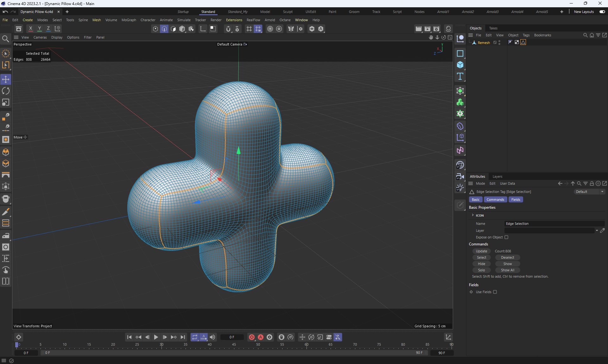This screenshot has height=364, width=608.
Task: Switch to Edges mode icon
Action: tap(164, 29)
